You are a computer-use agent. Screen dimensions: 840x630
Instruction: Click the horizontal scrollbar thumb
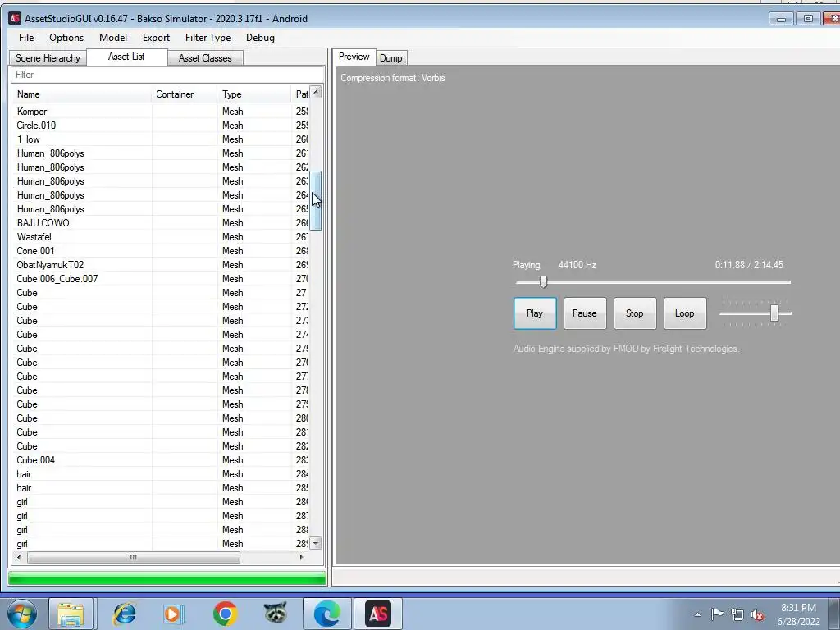pos(134,557)
